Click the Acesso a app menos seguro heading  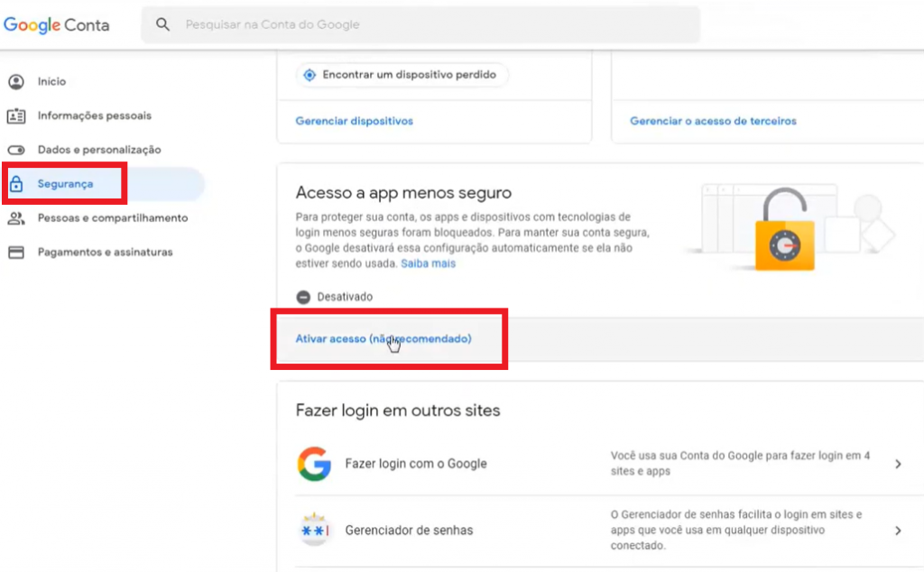[x=403, y=193]
